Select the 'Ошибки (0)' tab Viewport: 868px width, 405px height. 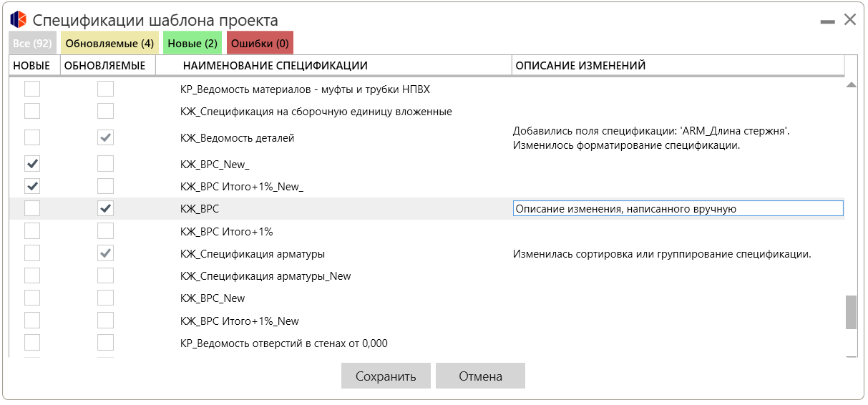(x=260, y=44)
